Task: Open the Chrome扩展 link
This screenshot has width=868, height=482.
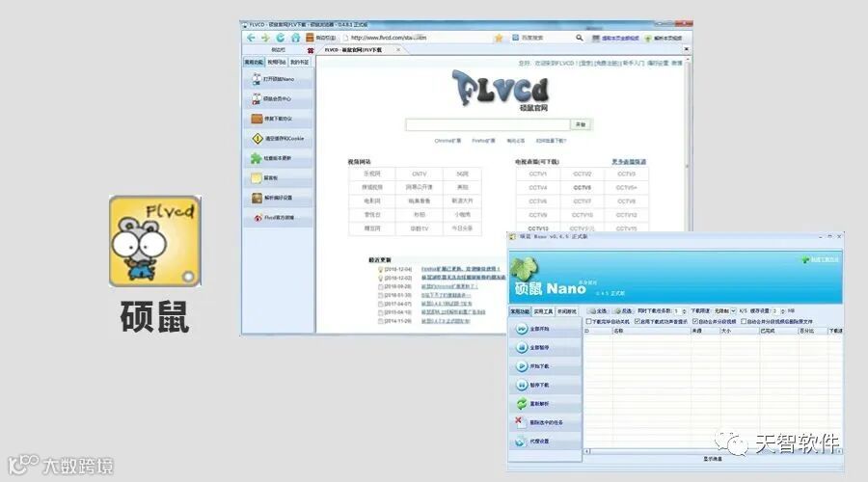Action: [x=448, y=141]
